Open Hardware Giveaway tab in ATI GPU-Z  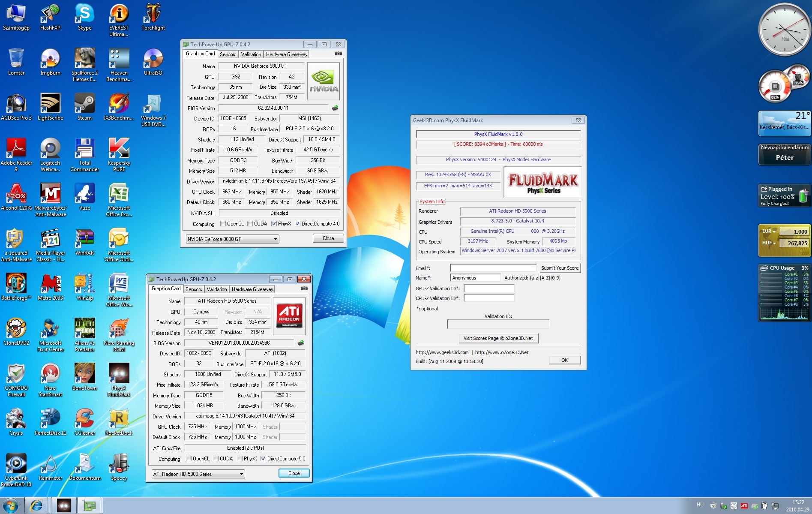point(252,289)
